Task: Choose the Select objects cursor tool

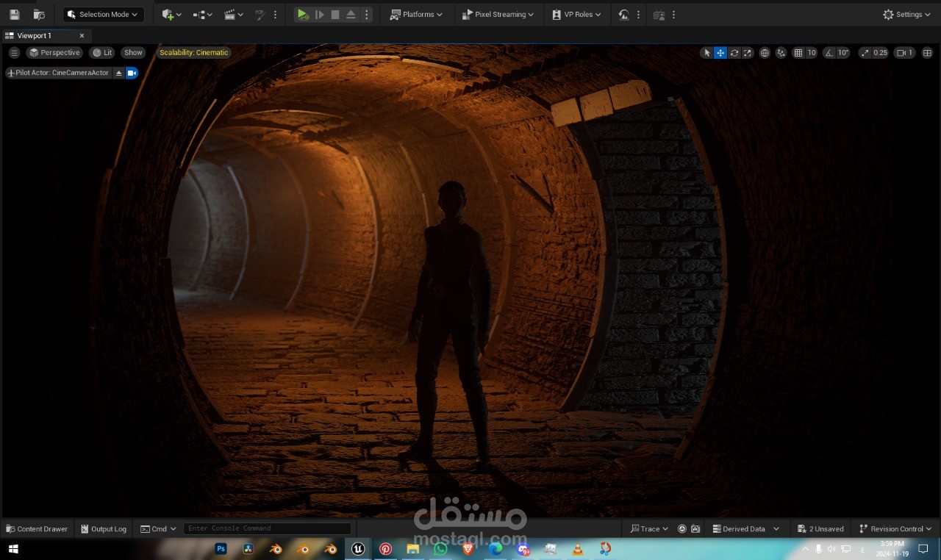Action: [x=707, y=53]
